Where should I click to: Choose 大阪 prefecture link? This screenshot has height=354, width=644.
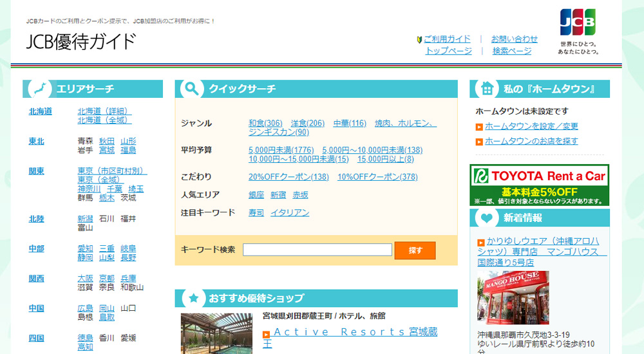click(x=86, y=279)
